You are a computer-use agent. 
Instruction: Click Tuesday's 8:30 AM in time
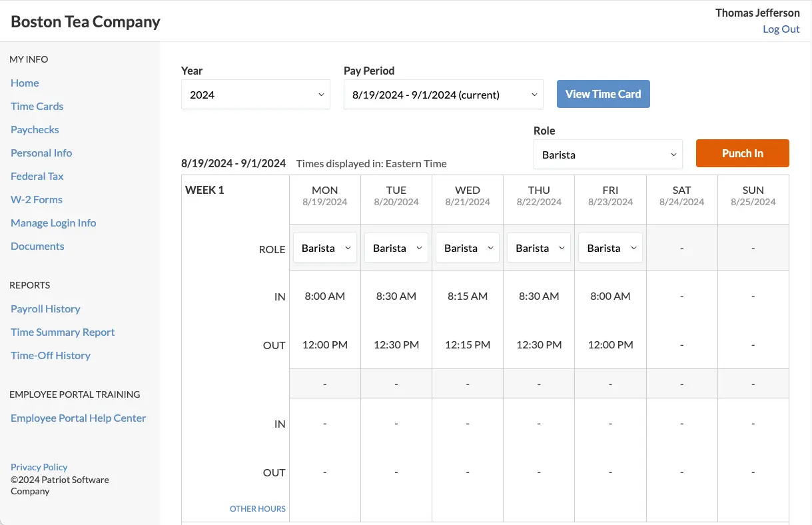396,296
